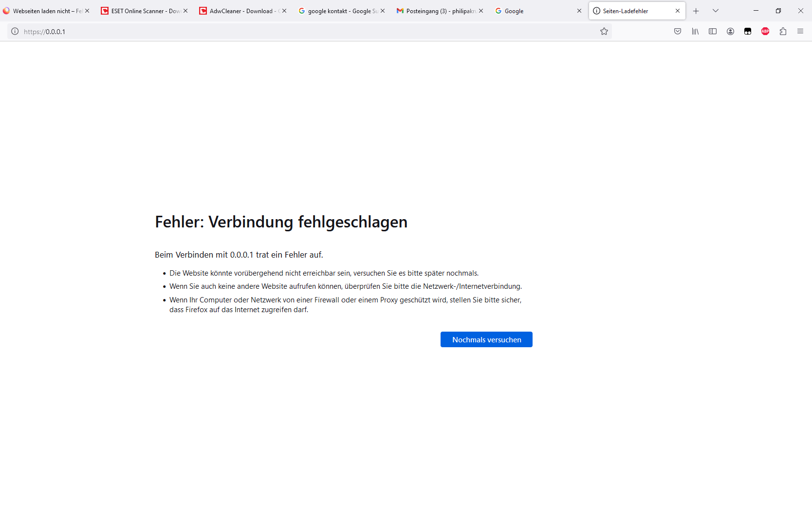The height and width of the screenshot is (505, 812).
Task: Click the URL address bar field
Action: pyautogui.click(x=312, y=32)
